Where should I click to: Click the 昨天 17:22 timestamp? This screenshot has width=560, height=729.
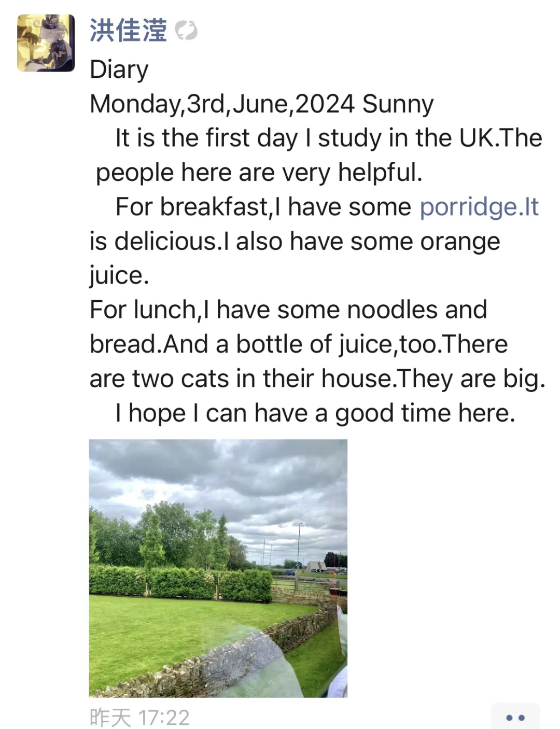pos(139,718)
